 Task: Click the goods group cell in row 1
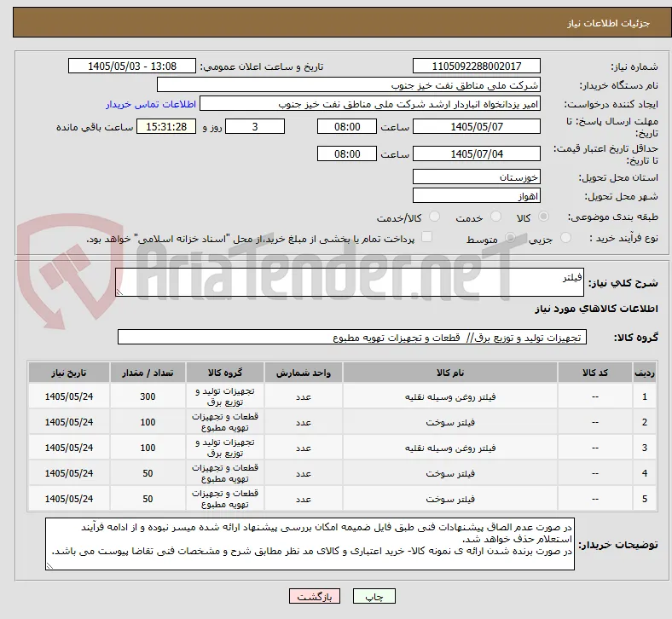click(x=225, y=396)
